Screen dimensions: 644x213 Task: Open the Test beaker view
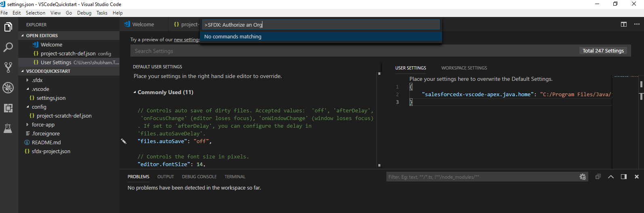[8, 128]
